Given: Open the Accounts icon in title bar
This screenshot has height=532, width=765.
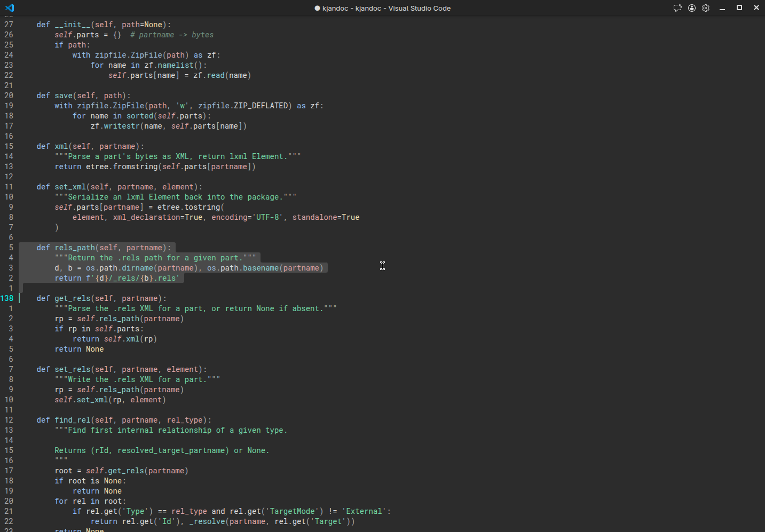Looking at the screenshot, I should point(692,8).
